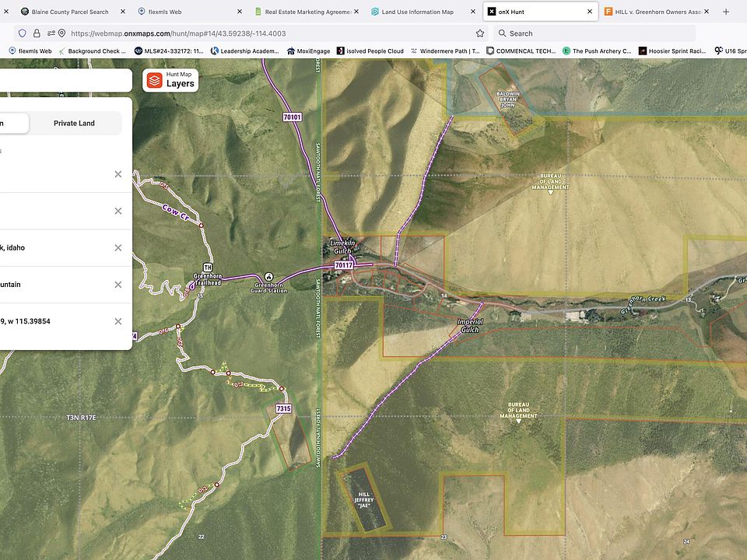Viewport: 747px width, 560px height.
Task: Open the shield tracking protection icon
Action: click(x=23, y=33)
